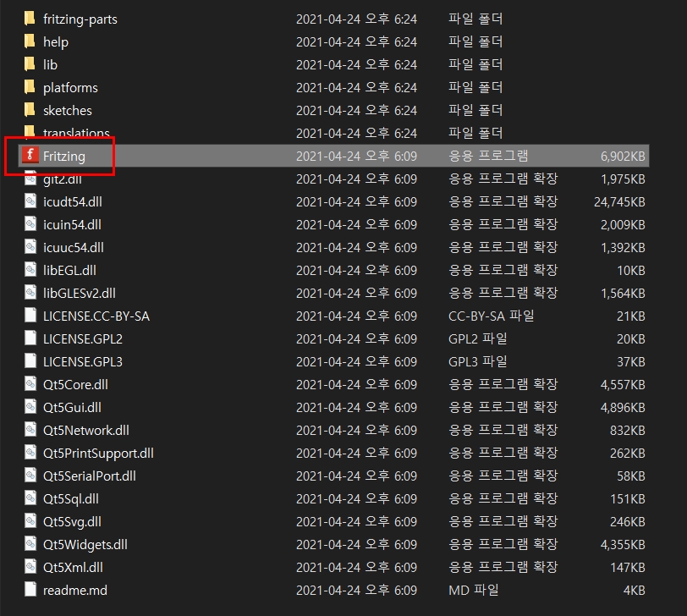Select the sketches folder name
This screenshot has width=687, height=616.
tap(68, 110)
